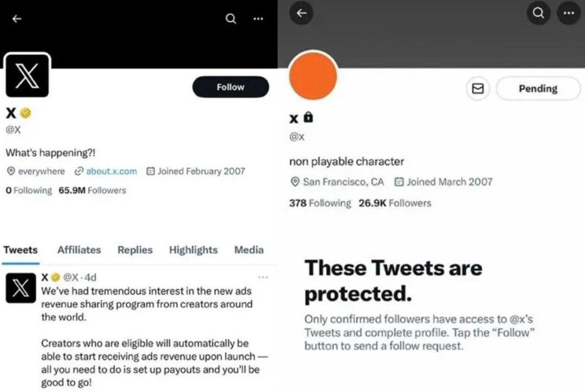Tap the X avatar beside the tweet
This screenshot has height=392, width=585.
[x=21, y=288]
